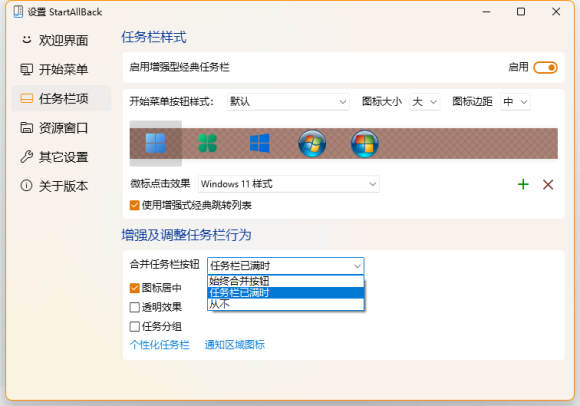The image size is (580, 406).
Task: Uncheck 使用增强式经典跳转列表 checkbox
Action: point(135,205)
